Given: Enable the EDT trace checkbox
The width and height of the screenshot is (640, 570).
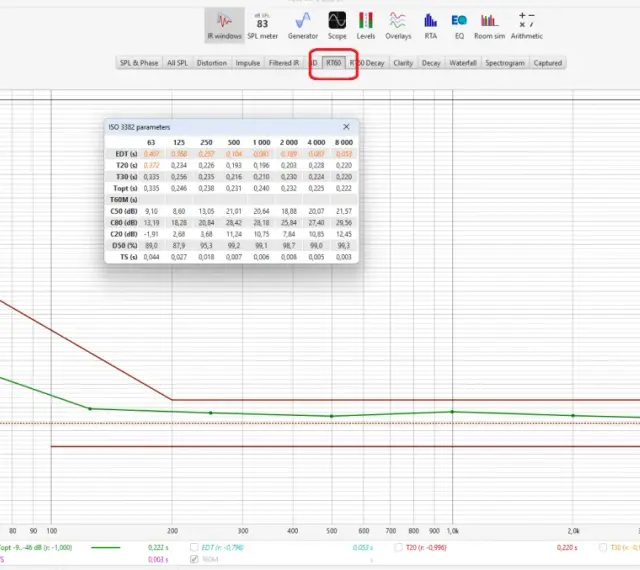Looking at the screenshot, I should point(194,547).
